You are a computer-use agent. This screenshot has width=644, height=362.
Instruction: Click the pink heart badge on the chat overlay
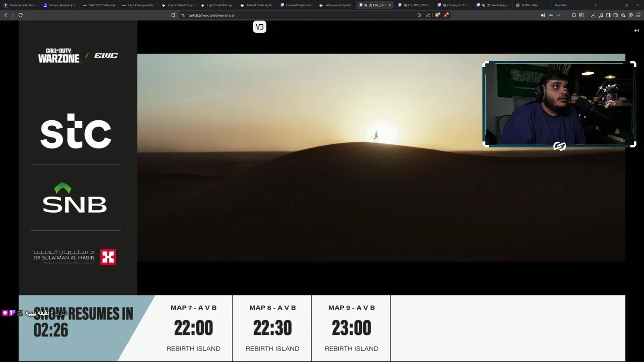point(5,313)
